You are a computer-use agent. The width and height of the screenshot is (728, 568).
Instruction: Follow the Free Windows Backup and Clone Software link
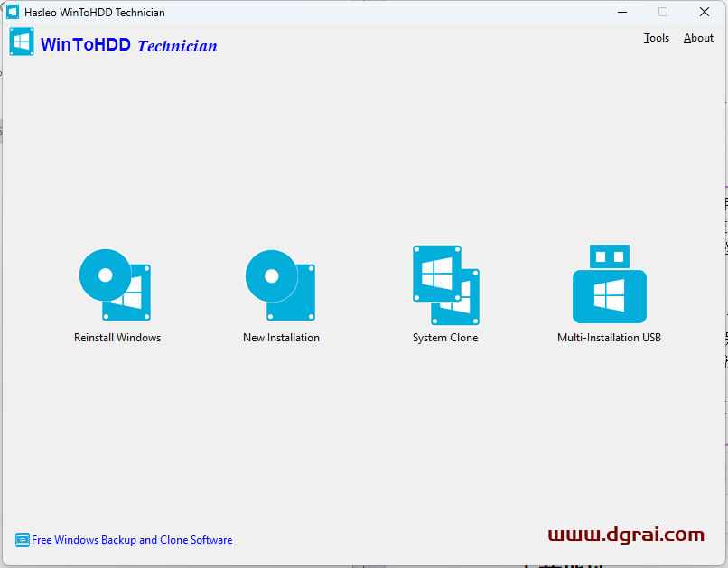pos(132,540)
